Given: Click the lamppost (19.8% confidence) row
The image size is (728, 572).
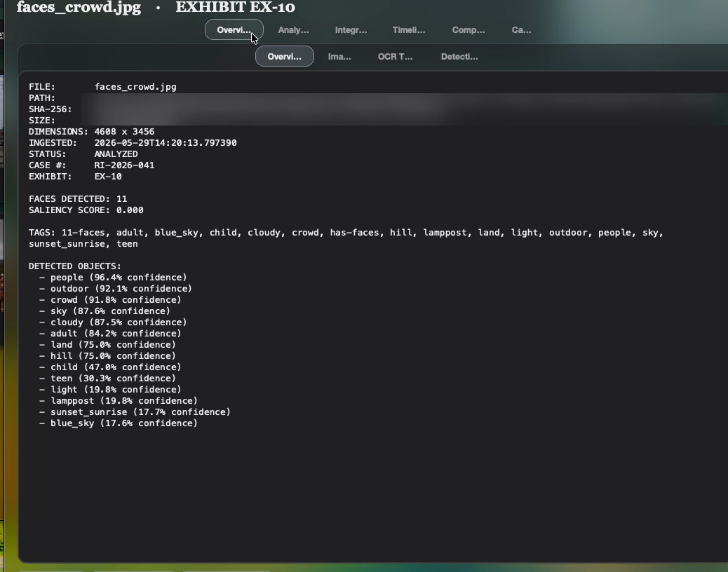Looking at the screenshot, I should [119, 401].
